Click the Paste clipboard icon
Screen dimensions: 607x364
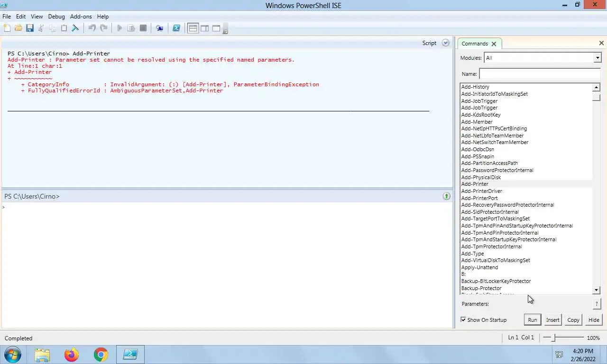[x=64, y=28]
